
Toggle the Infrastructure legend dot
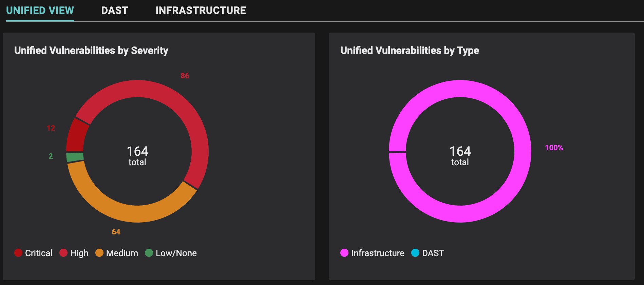pyautogui.click(x=344, y=253)
